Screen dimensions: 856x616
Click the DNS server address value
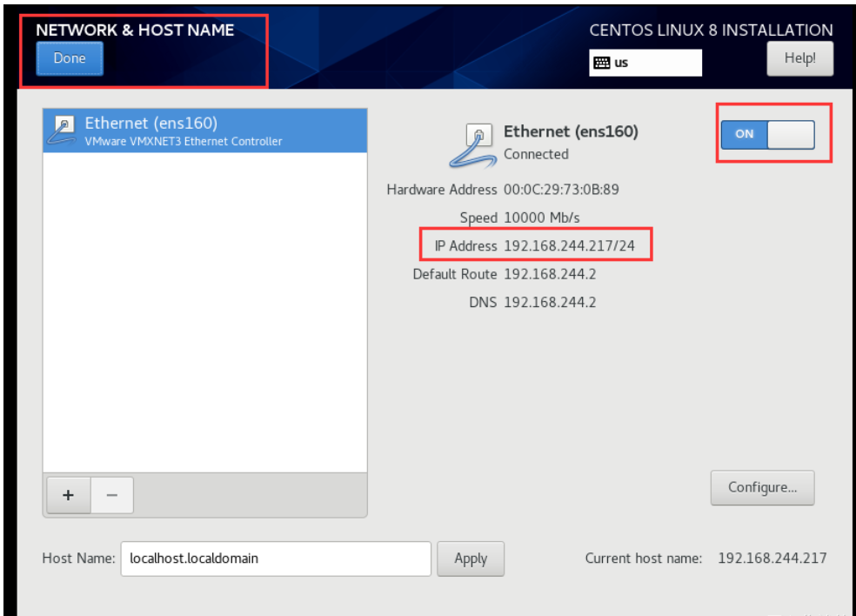pos(550,303)
